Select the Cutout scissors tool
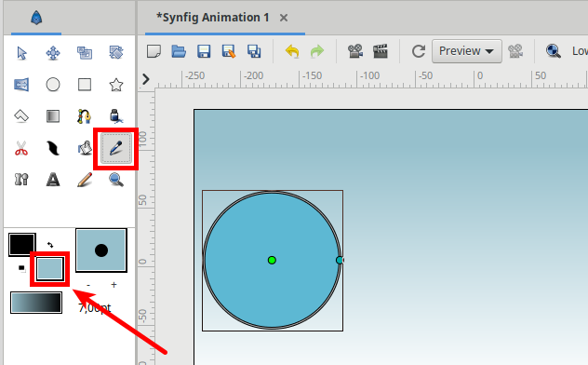This screenshot has height=365, width=588. 21,148
